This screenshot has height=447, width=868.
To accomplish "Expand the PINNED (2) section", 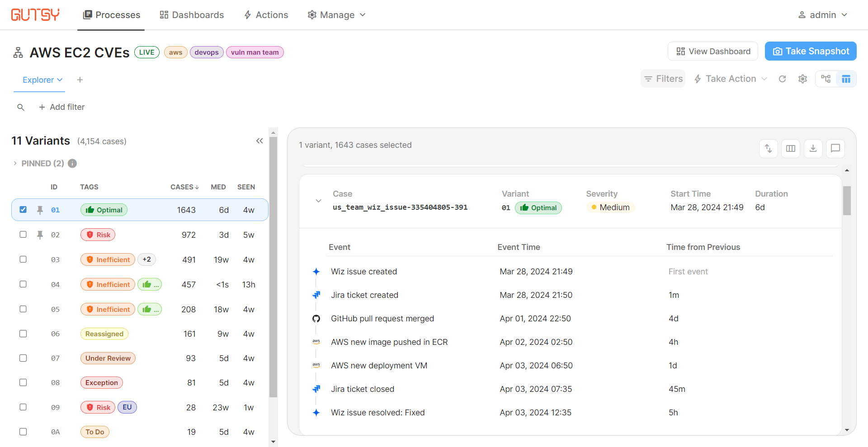I will (x=15, y=163).
